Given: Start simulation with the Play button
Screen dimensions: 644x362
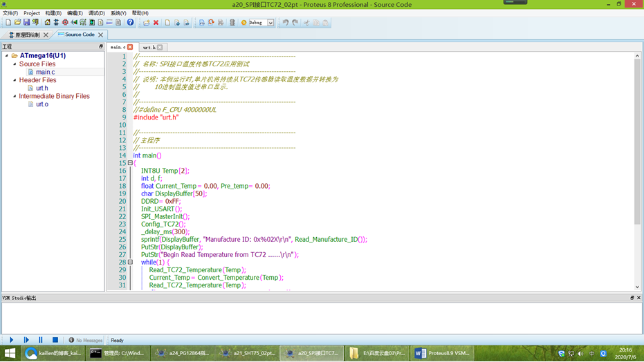Looking at the screenshot, I should (x=12, y=340).
